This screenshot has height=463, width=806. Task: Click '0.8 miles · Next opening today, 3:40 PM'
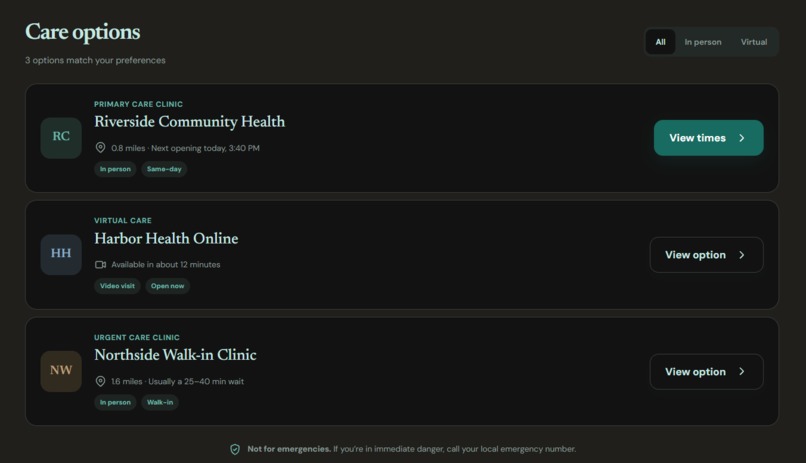(186, 148)
